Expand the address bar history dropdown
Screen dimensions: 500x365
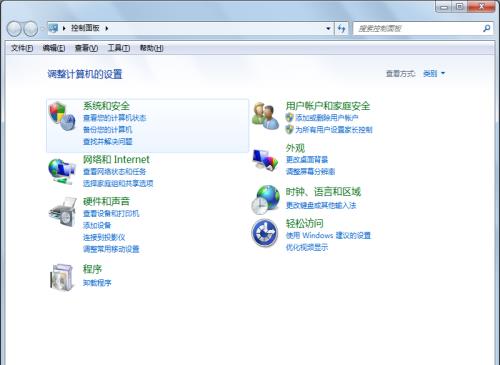coord(328,29)
